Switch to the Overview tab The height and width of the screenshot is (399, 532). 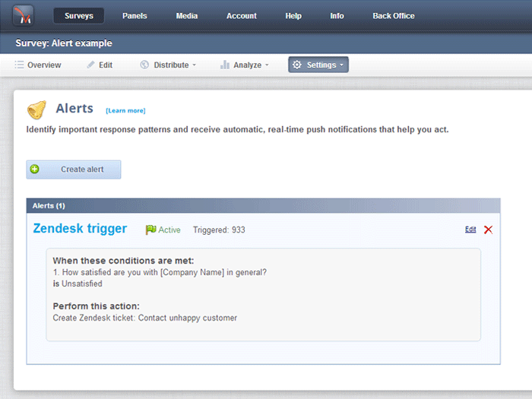tap(38, 65)
